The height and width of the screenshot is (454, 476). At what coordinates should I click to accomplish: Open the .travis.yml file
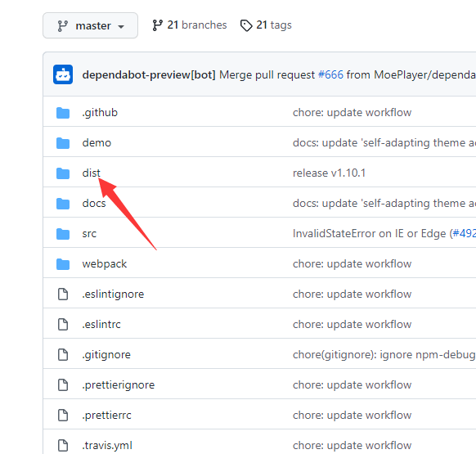pos(107,446)
